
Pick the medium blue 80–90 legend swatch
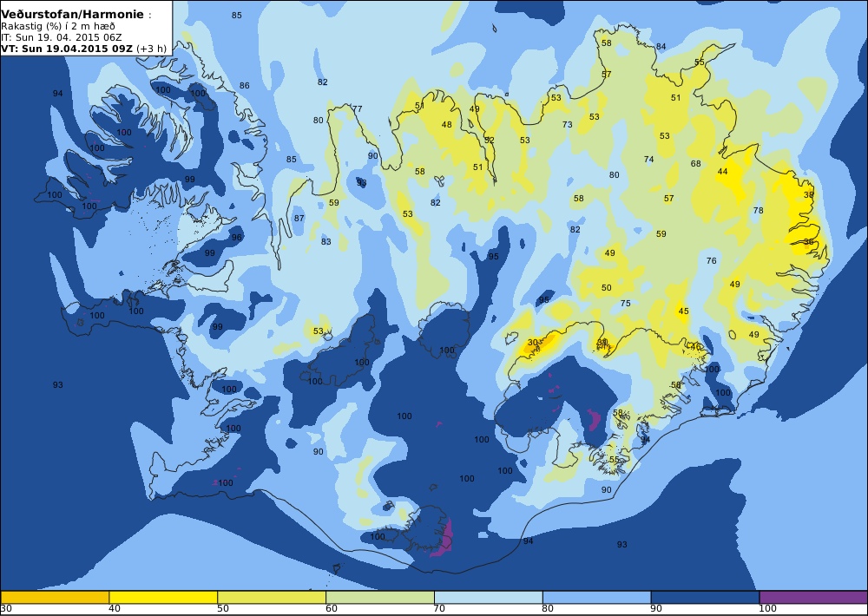(596, 597)
